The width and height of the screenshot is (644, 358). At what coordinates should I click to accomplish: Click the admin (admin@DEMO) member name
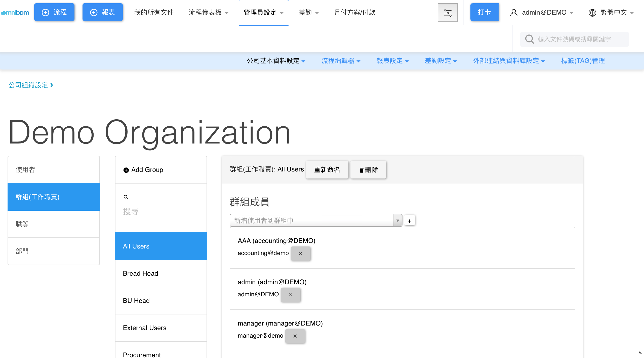[x=272, y=282]
